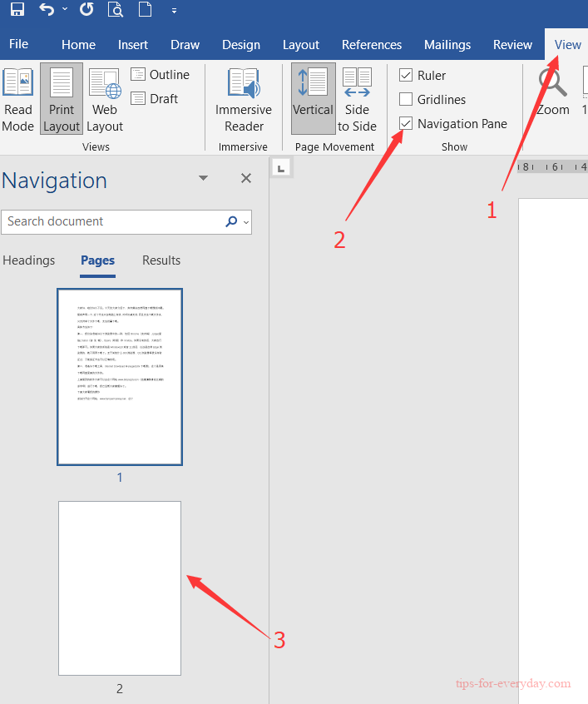Enable the Gridlines checkbox
The height and width of the screenshot is (704, 588).
[406, 99]
